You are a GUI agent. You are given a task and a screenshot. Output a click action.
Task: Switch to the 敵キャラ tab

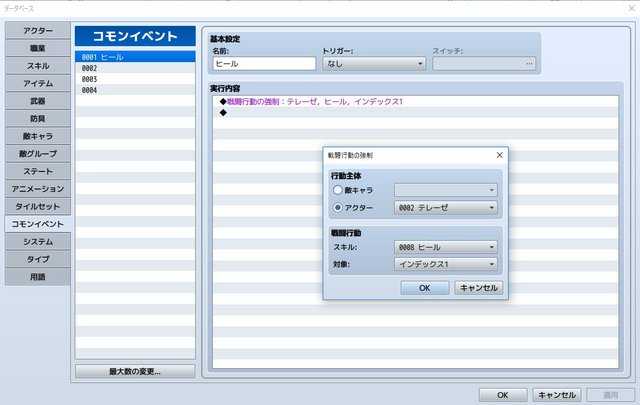tap(38, 136)
